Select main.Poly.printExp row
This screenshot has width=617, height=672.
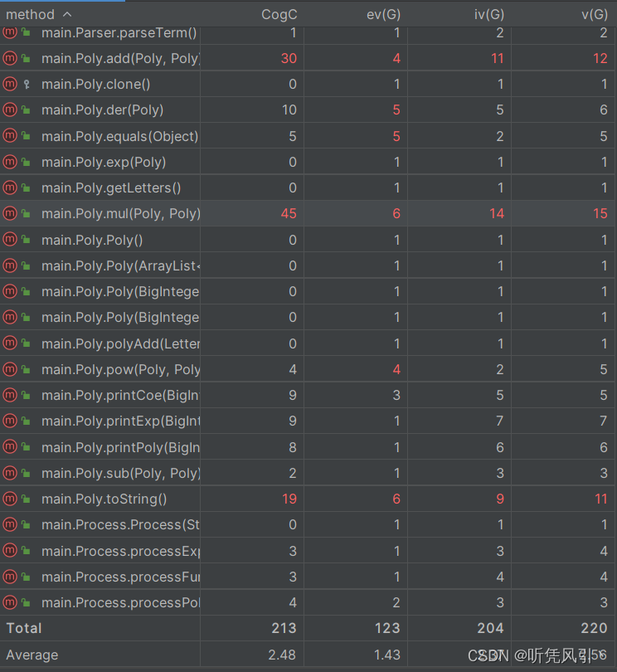pyautogui.click(x=308, y=421)
